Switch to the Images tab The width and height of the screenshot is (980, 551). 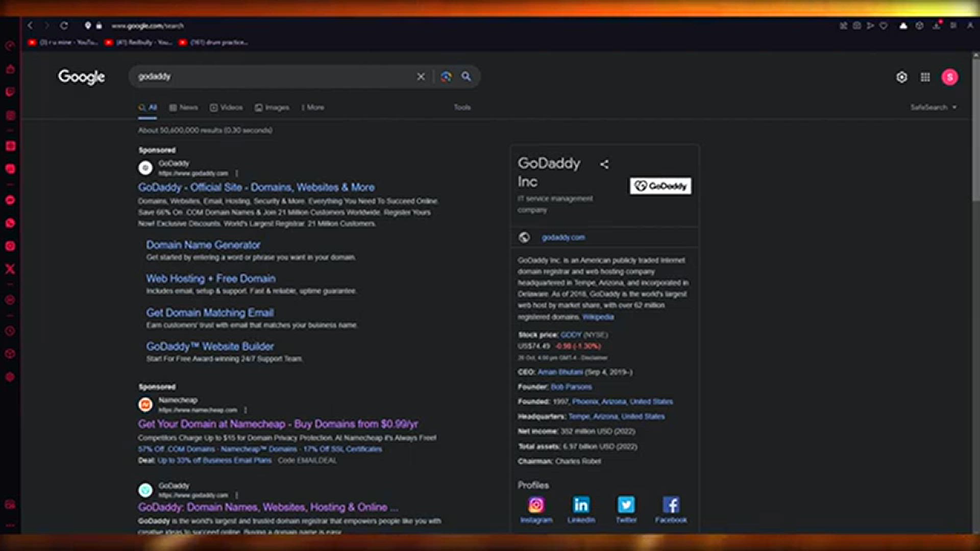[272, 107]
